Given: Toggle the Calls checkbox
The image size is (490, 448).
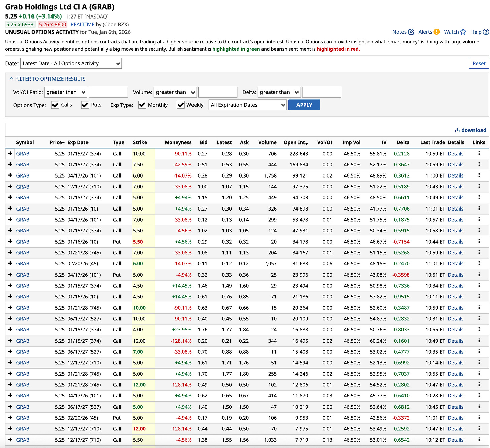Looking at the screenshot, I should pos(55,105).
